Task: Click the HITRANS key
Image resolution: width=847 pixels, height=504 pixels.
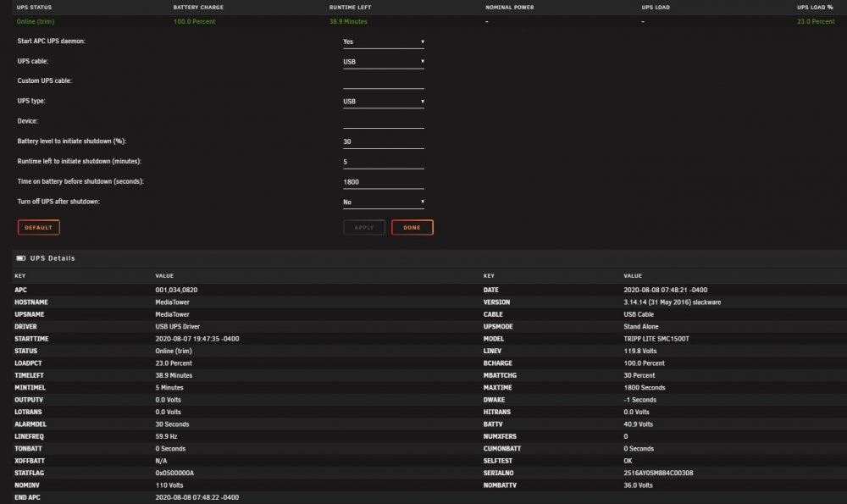Action: point(497,413)
